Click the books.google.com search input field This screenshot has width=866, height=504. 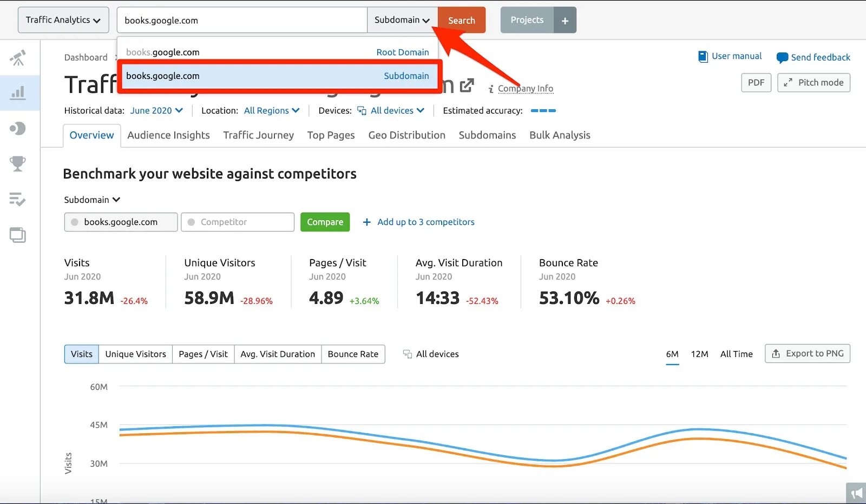point(242,20)
